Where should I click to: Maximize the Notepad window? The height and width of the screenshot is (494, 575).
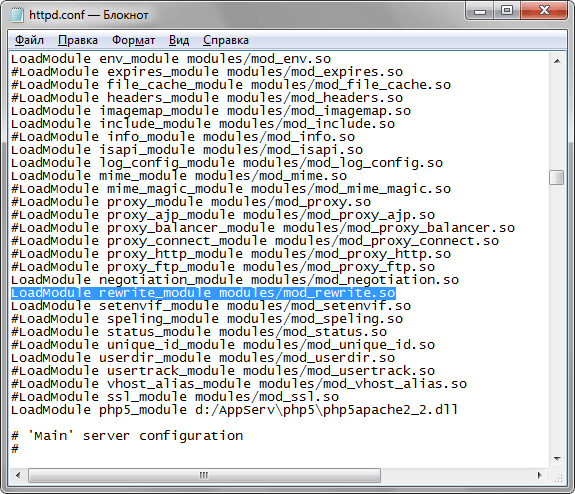click(x=507, y=11)
